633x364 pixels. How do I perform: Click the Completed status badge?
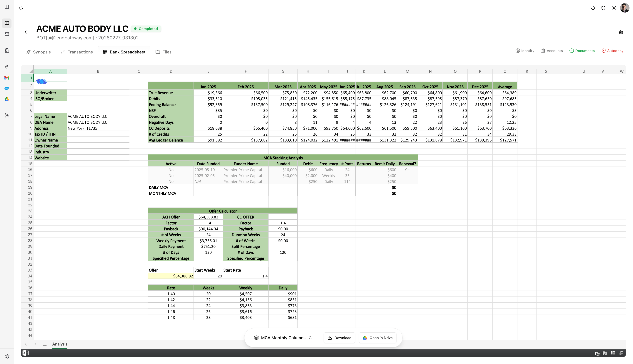[x=146, y=29]
